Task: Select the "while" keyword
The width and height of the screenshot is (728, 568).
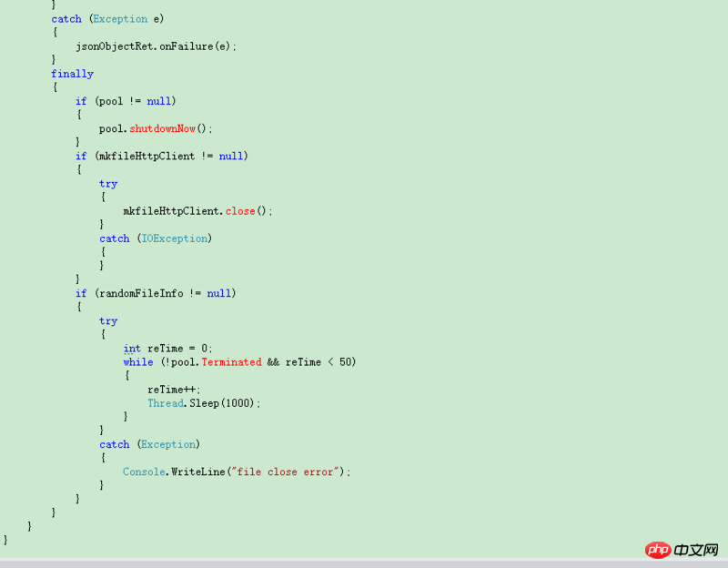Action: (138, 362)
